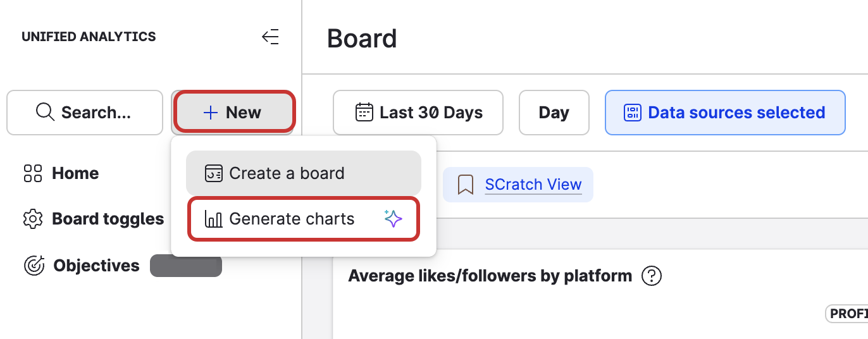Screen dimensions: 868x339
Task: Click the Home grid icon
Action: tap(33, 173)
